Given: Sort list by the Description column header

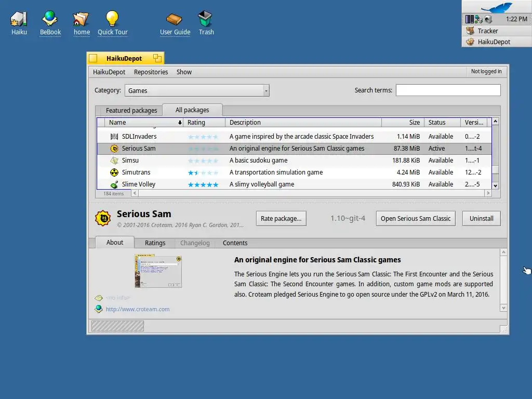Looking at the screenshot, I should [303, 123].
